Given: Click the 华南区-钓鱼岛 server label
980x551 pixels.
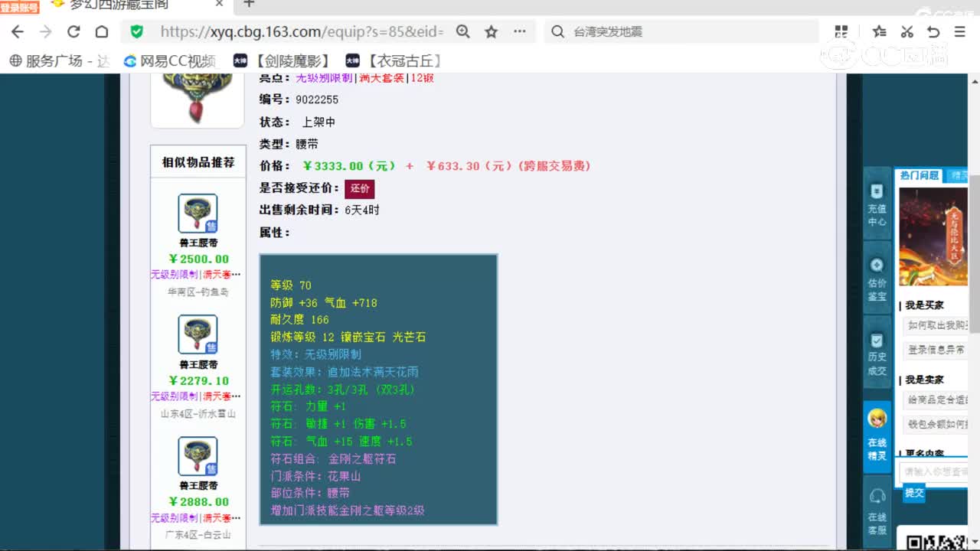Looking at the screenshot, I should pyautogui.click(x=198, y=292).
